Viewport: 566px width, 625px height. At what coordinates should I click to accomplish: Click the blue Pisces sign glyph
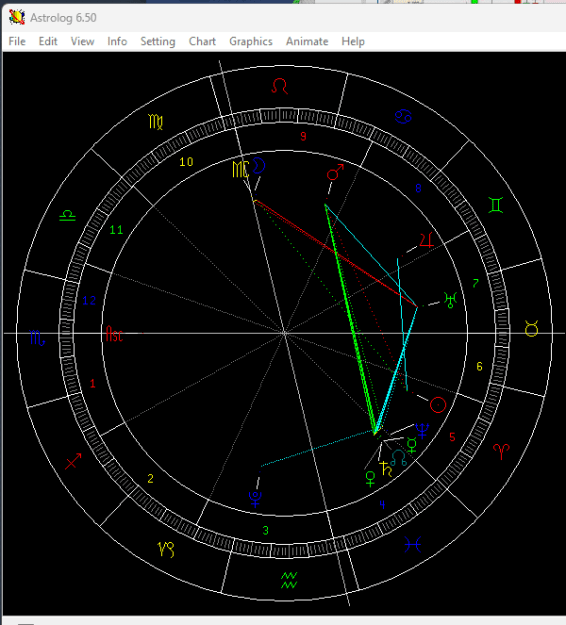[413, 544]
